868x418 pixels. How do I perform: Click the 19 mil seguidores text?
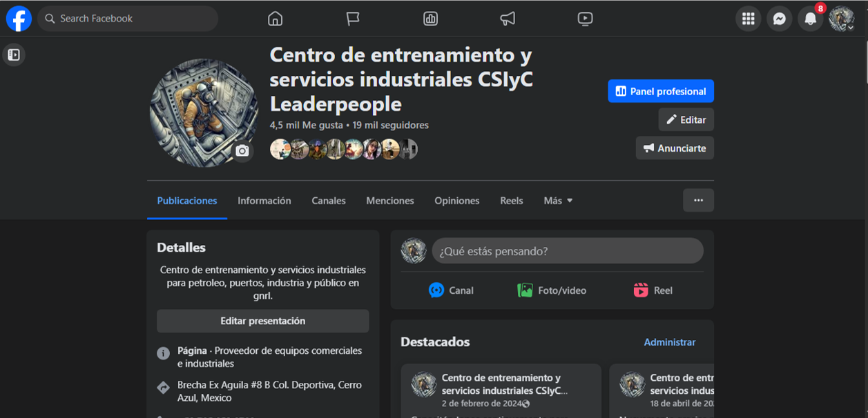tap(391, 126)
